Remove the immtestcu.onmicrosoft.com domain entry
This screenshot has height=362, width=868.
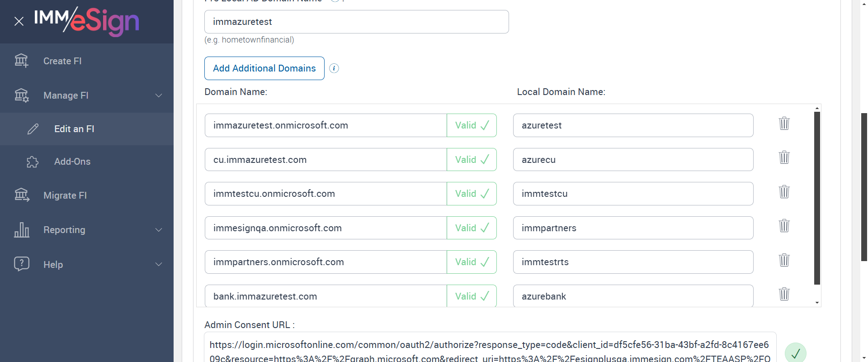click(784, 192)
